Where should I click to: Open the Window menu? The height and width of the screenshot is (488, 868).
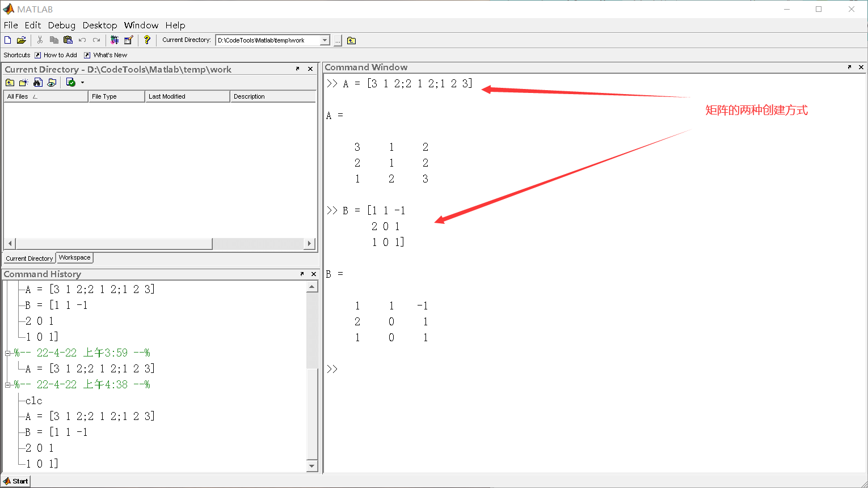pyautogui.click(x=141, y=25)
